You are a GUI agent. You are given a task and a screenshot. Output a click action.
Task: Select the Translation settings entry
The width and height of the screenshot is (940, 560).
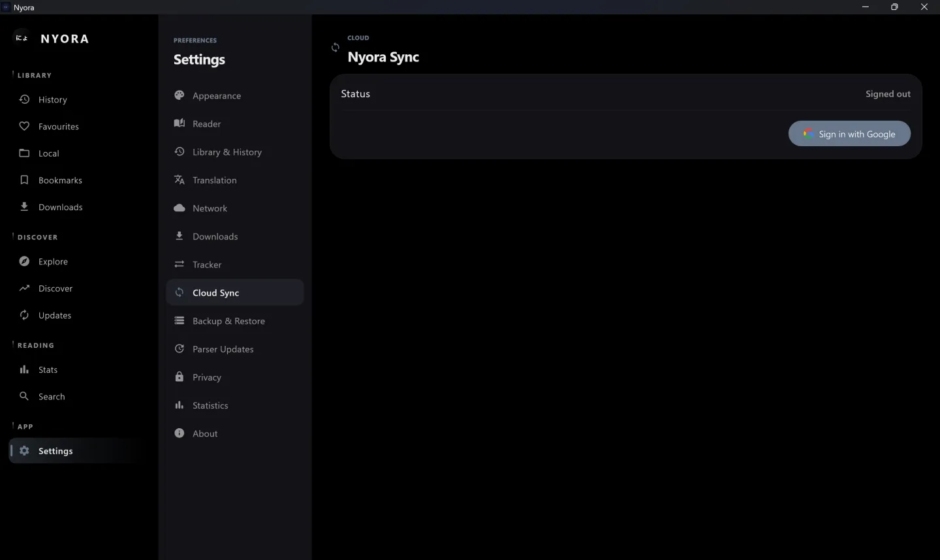(x=235, y=179)
